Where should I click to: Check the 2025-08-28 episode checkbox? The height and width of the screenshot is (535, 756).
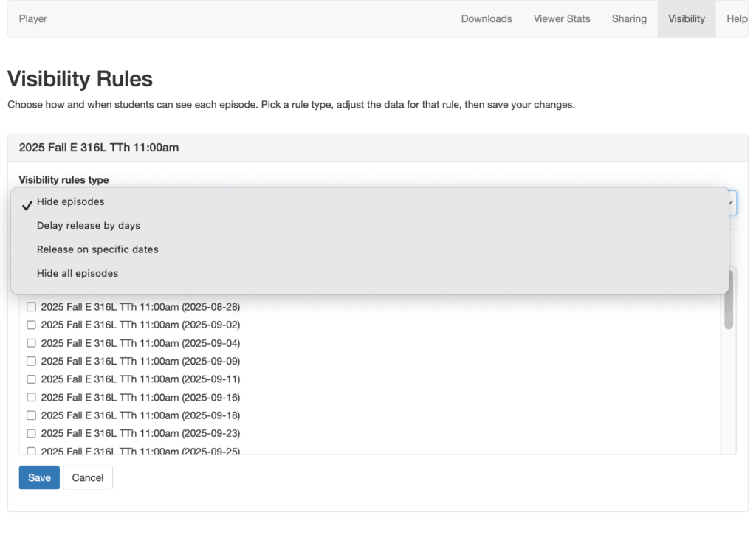click(x=30, y=306)
